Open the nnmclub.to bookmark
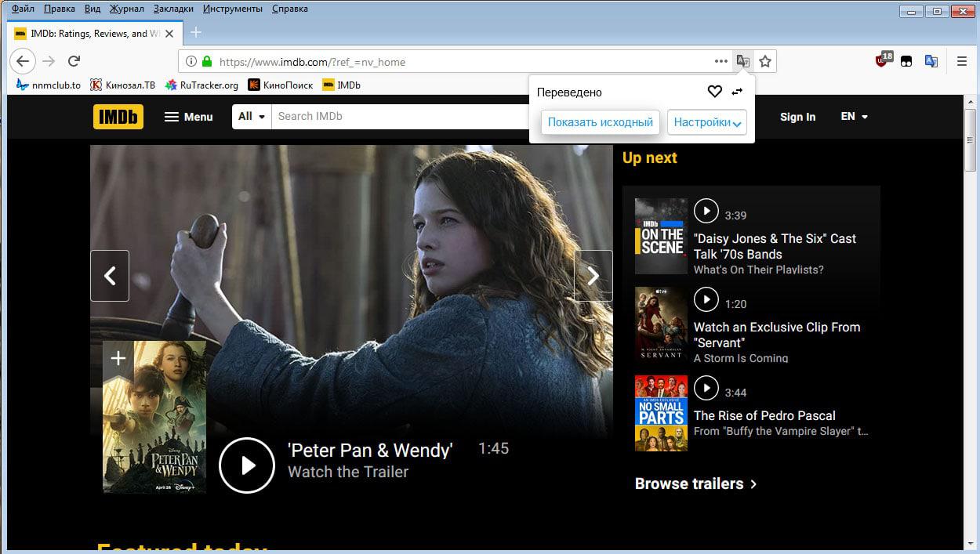Screen dimensions: 980x554 48,85
